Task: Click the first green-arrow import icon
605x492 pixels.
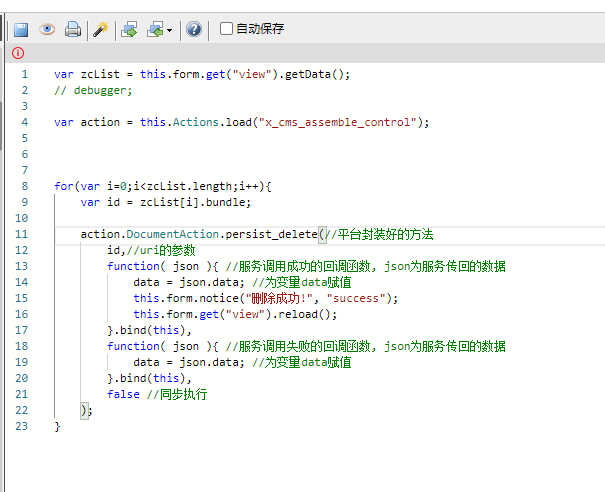Action: tap(129, 29)
